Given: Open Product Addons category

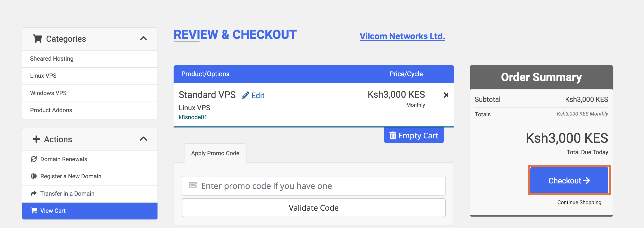Looking at the screenshot, I should pyautogui.click(x=90, y=110).
